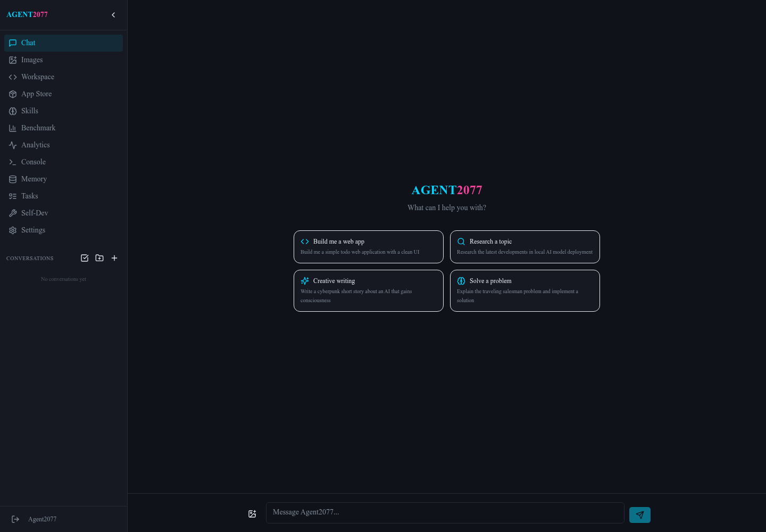Click 'Explain the traveling salesman problem' description

point(518,296)
